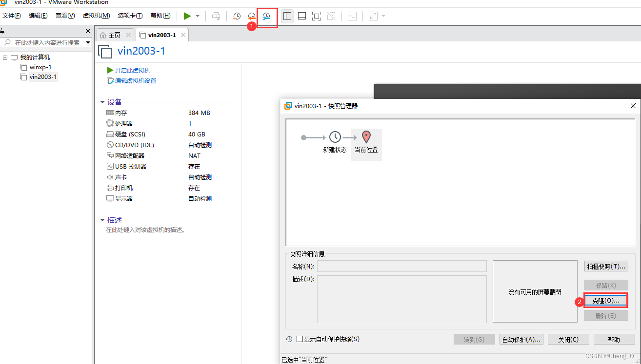Toggle the library sidebar view icon

[287, 16]
